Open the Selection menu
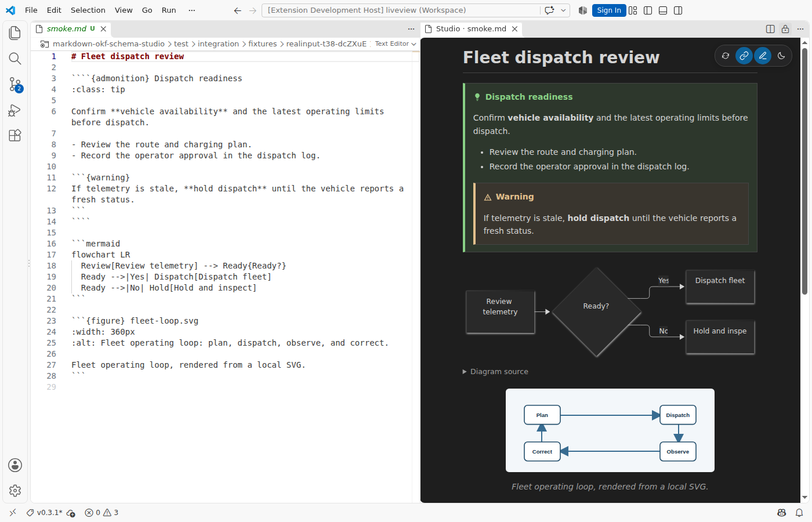Viewport: 812px width, 522px height. point(88,10)
